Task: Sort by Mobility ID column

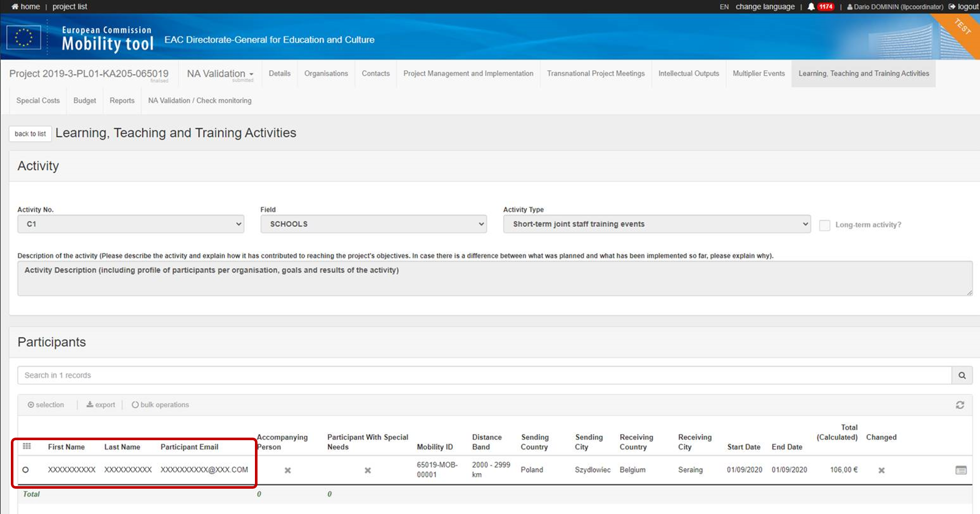Action: click(x=435, y=447)
